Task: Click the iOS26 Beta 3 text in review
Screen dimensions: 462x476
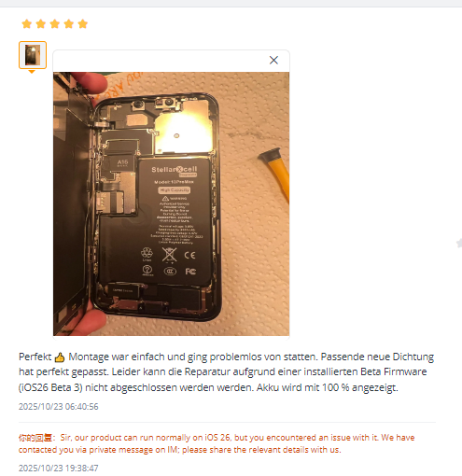Action: (x=50, y=387)
